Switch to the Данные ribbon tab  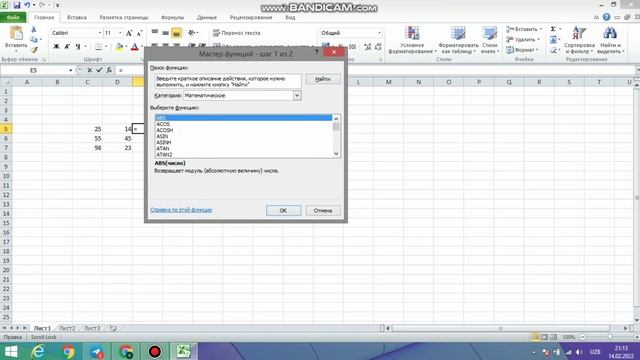coord(207,18)
